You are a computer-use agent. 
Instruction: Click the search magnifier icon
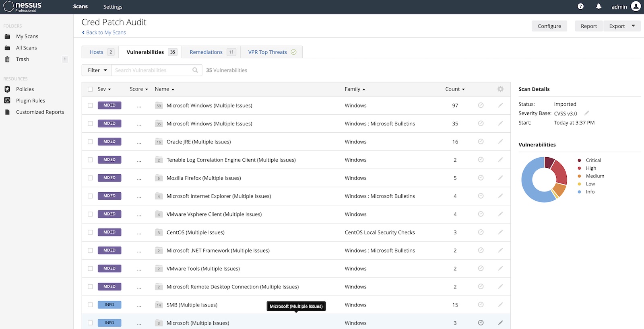tap(195, 70)
